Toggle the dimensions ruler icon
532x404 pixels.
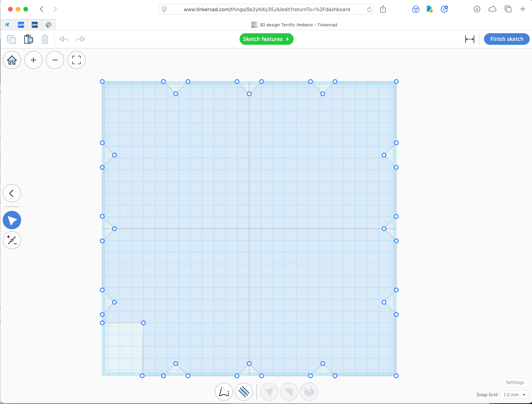(x=469, y=39)
